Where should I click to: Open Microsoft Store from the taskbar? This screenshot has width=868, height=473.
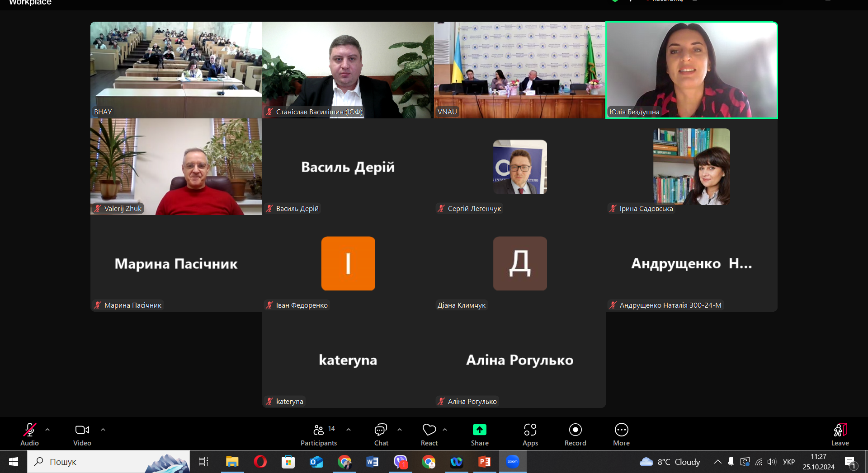(x=288, y=462)
